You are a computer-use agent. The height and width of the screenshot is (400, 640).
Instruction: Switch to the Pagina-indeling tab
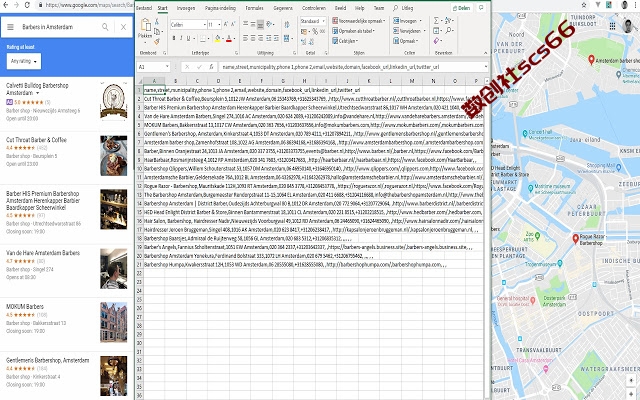click(x=220, y=8)
